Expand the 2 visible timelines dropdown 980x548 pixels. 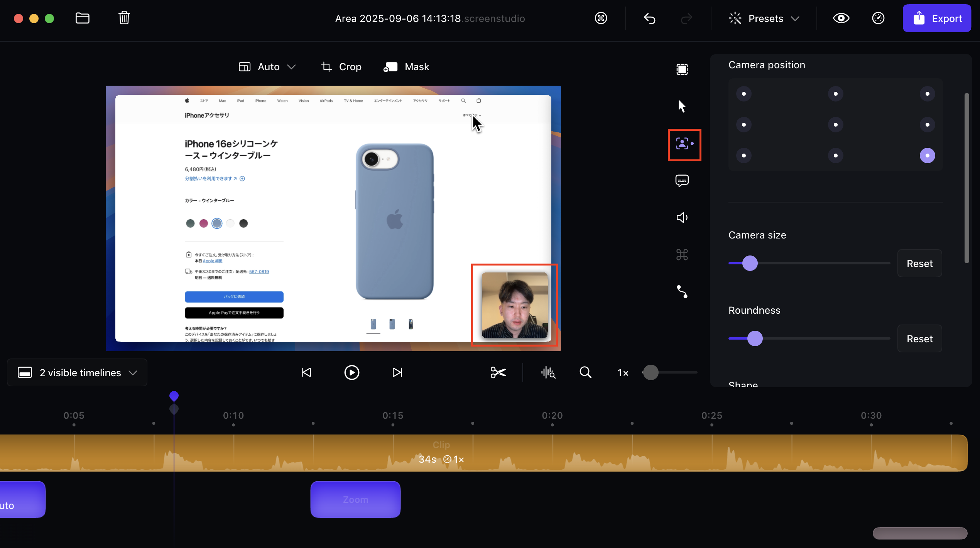point(77,372)
